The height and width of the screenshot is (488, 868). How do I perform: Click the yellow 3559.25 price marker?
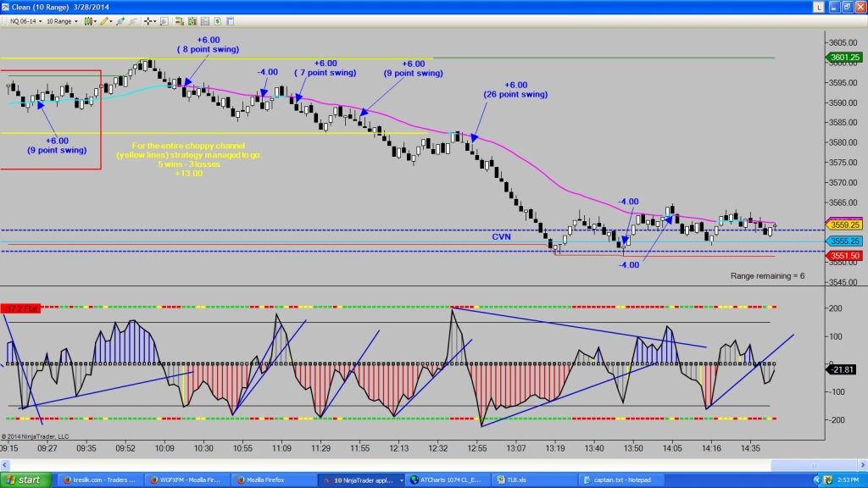(x=845, y=225)
